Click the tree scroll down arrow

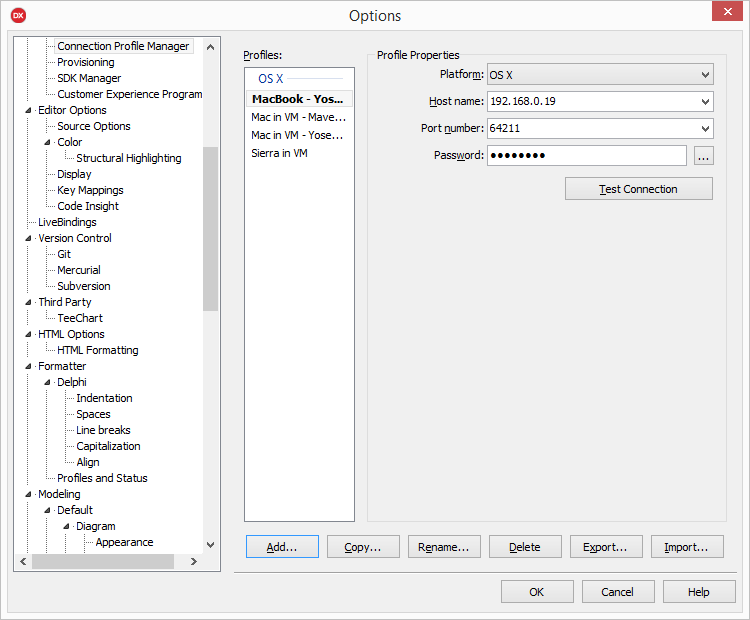(210, 545)
